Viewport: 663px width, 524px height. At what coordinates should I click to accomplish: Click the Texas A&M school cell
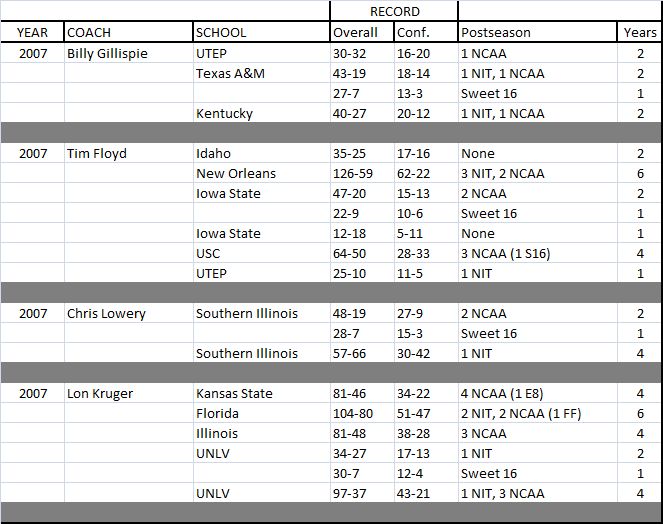pos(262,74)
